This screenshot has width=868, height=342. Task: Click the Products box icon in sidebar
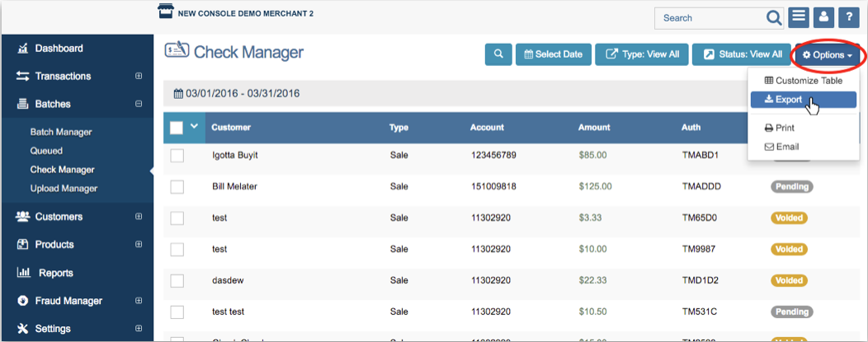click(23, 245)
